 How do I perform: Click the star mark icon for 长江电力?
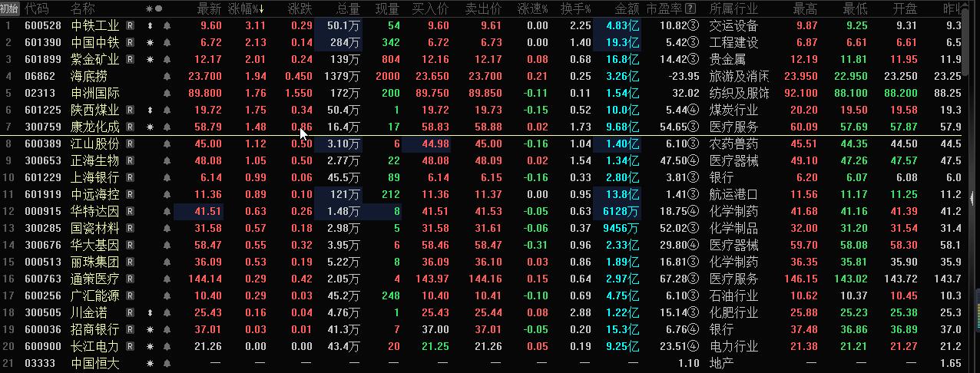coord(150,347)
